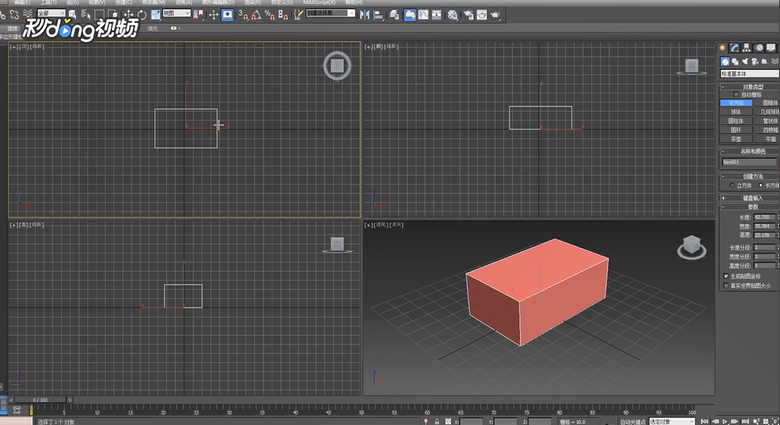
Task: Click the 自动关键点 Auto Key button
Action: click(x=632, y=422)
